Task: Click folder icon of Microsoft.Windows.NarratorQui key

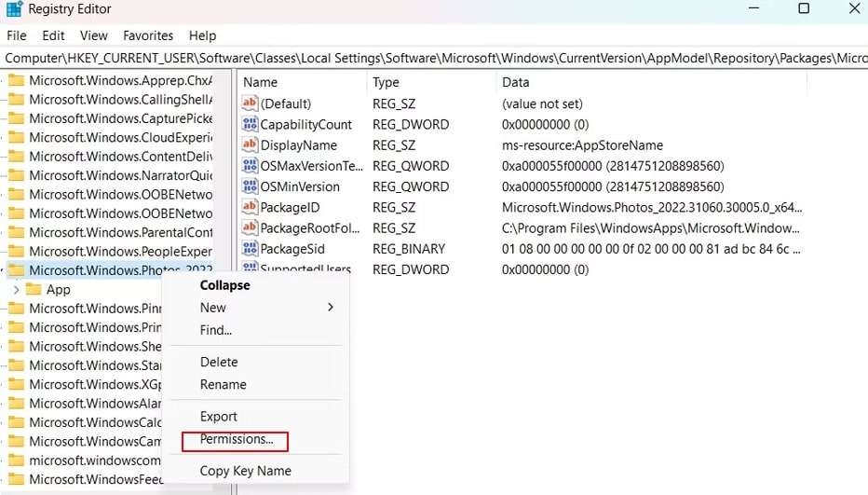Action: pyautogui.click(x=17, y=175)
